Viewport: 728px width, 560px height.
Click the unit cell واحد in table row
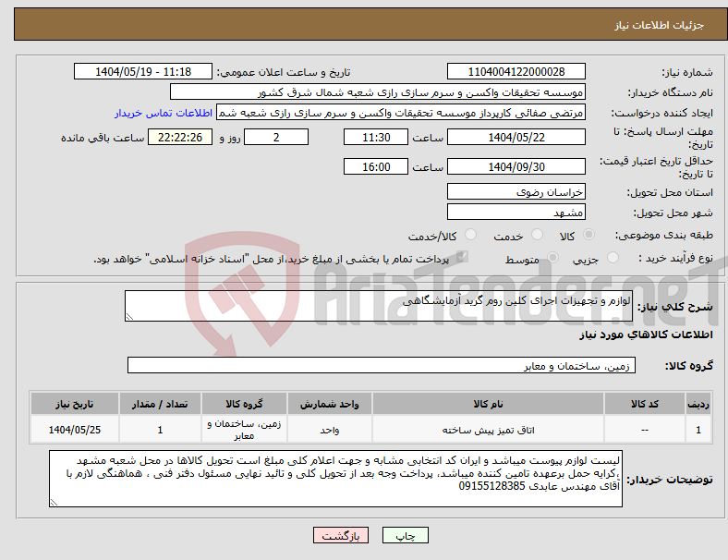pos(329,430)
